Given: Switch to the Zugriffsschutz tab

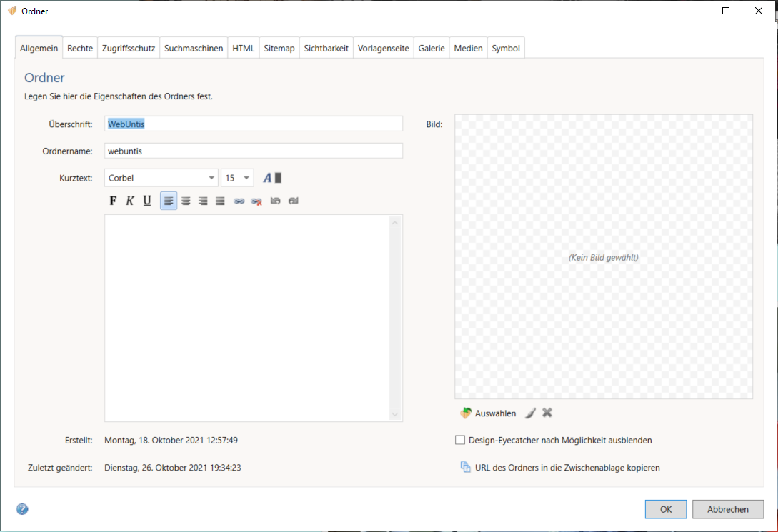Looking at the screenshot, I should [129, 49].
